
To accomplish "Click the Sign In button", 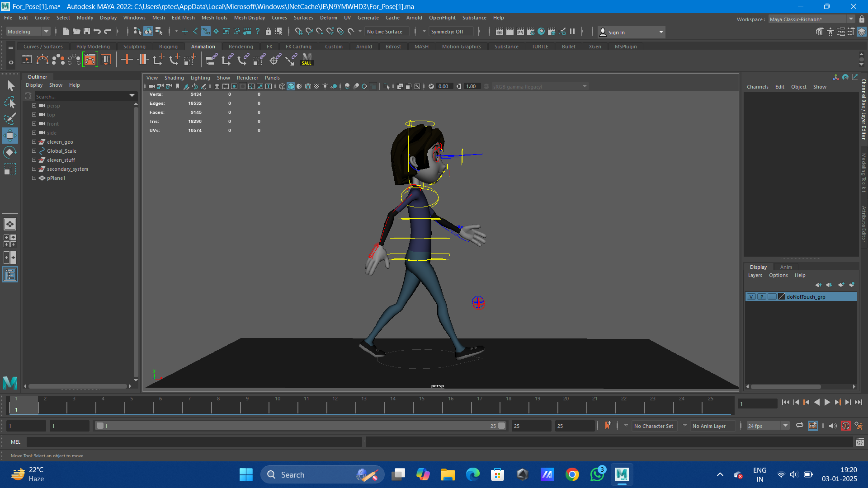I will click(631, 32).
